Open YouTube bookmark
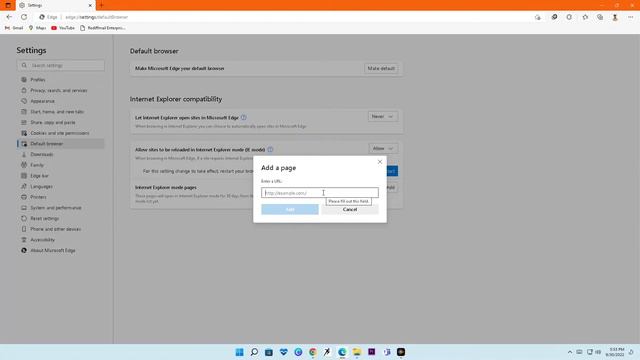The width and height of the screenshot is (640, 360). pos(63,28)
